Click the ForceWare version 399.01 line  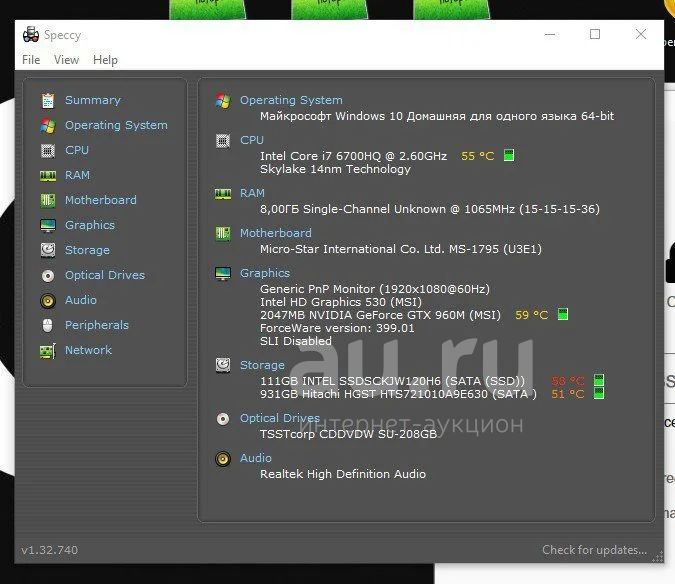337,328
